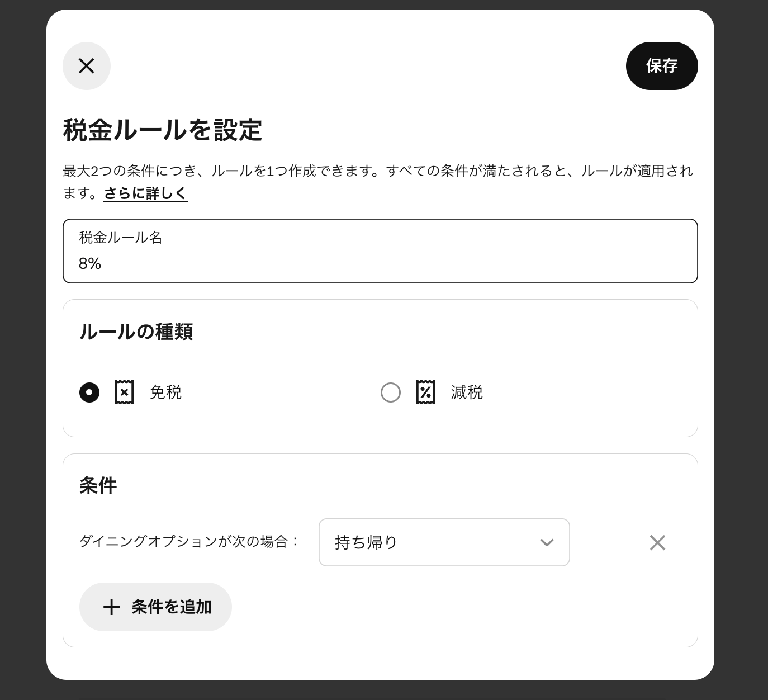Select the 免税 radio button
The image size is (768, 700).
[x=90, y=392]
